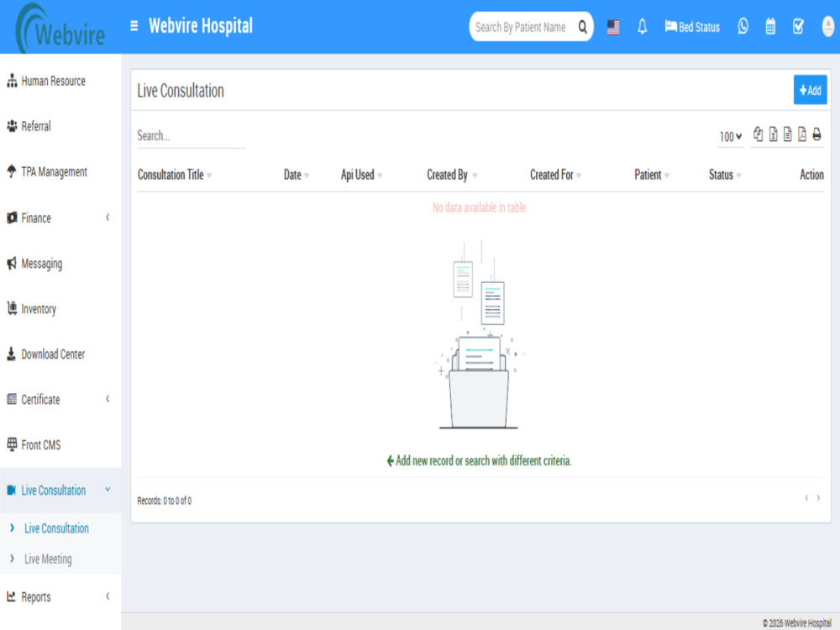Click the Reports chart icon

(x=11, y=596)
